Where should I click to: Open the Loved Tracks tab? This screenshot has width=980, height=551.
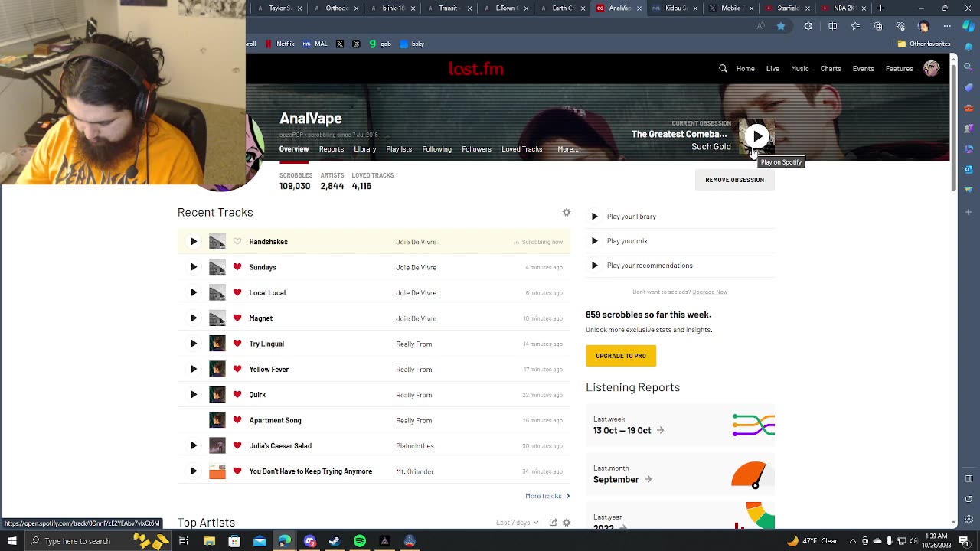tap(522, 149)
